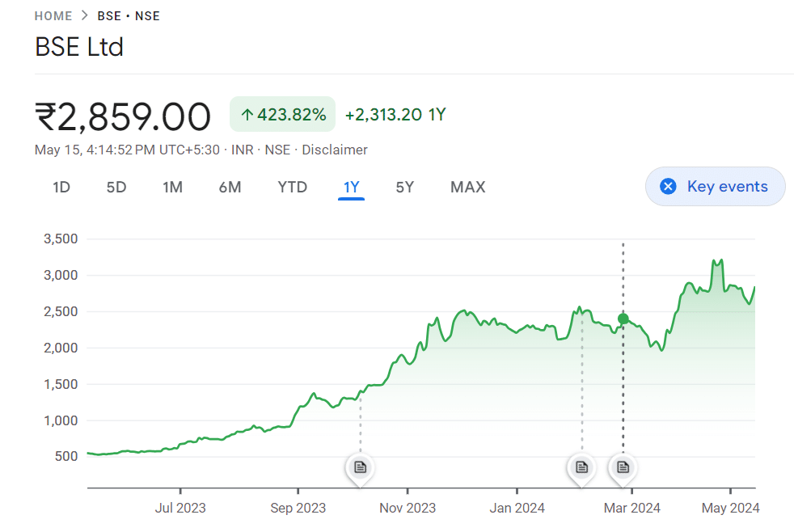The height and width of the screenshot is (532, 794).
Task: Select the active 1Y range tab
Action: coord(352,188)
